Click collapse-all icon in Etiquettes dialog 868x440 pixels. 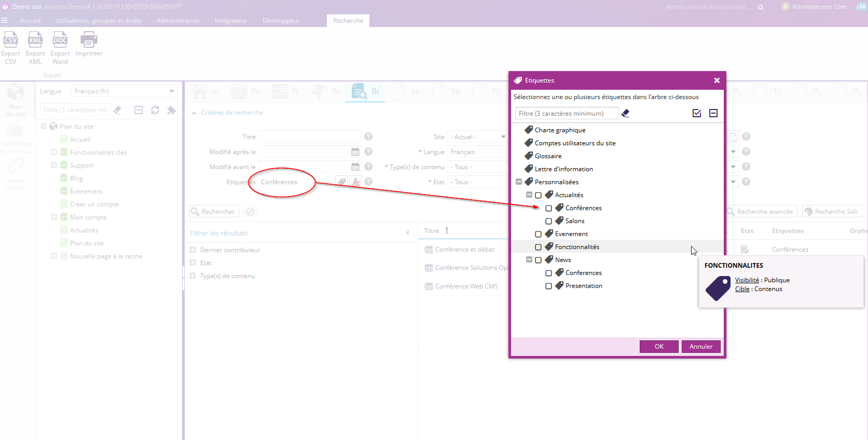tap(713, 113)
